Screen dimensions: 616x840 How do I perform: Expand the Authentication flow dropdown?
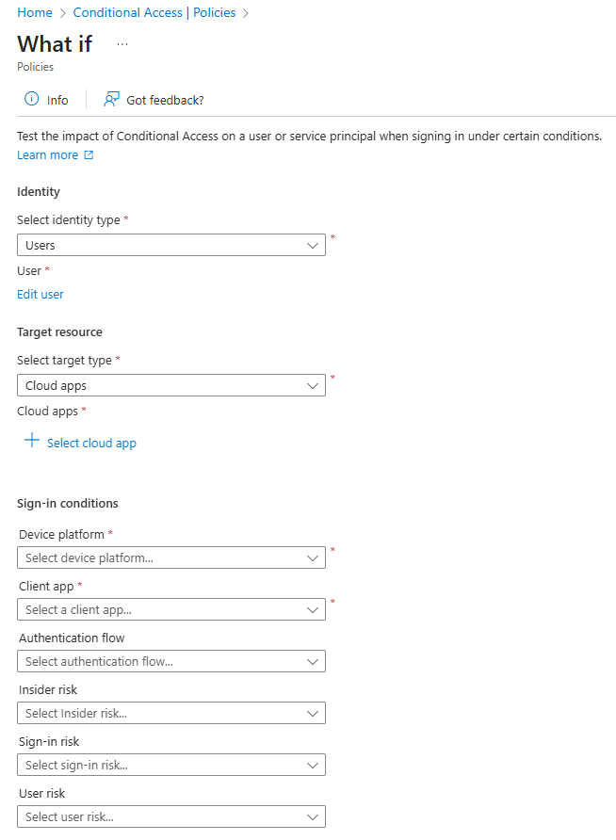(x=171, y=661)
